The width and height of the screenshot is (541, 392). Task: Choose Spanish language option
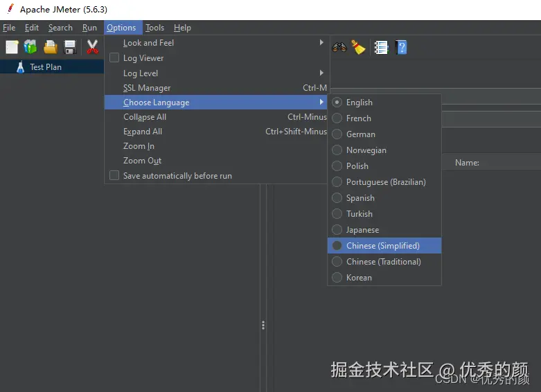tap(384, 197)
